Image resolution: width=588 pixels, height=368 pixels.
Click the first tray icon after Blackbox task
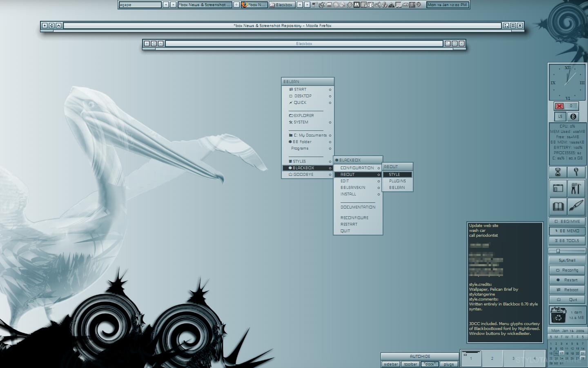pos(314,5)
